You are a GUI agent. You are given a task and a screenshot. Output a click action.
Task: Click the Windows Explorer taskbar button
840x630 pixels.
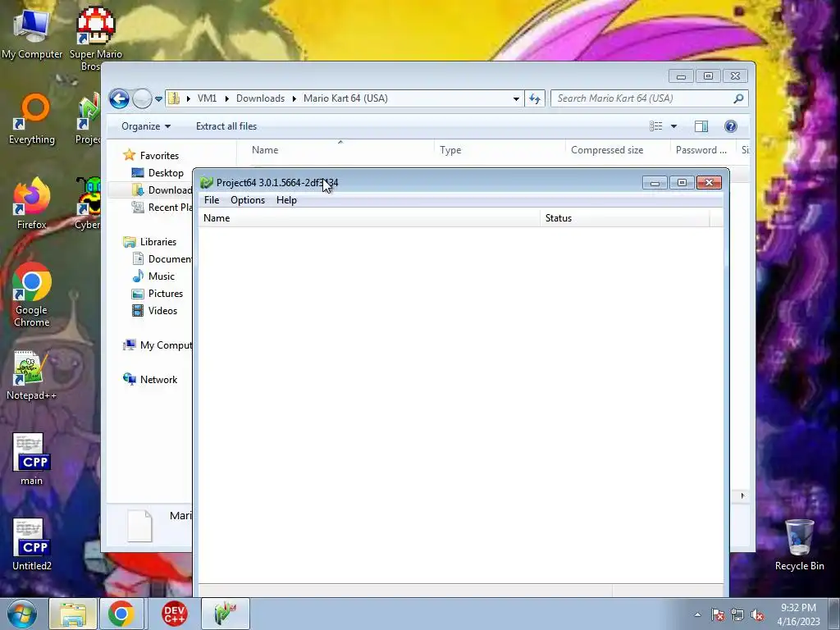coord(73,614)
